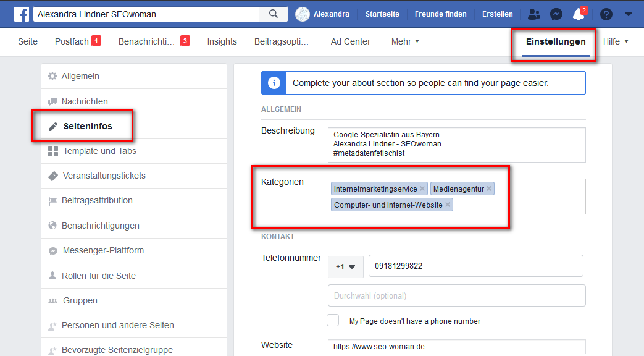Click the Startseite link

[x=382, y=14]
